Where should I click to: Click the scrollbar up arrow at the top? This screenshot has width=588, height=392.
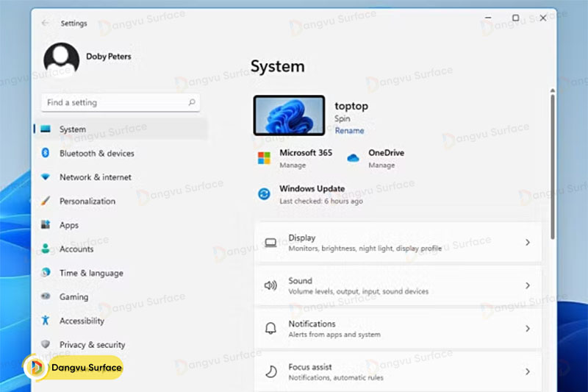[553, 90]
